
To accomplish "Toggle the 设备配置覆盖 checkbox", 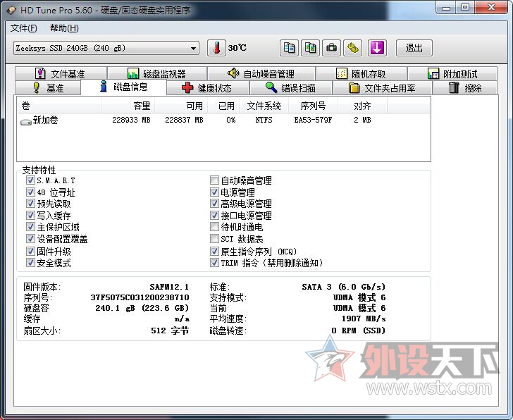I will coord(30,238).
